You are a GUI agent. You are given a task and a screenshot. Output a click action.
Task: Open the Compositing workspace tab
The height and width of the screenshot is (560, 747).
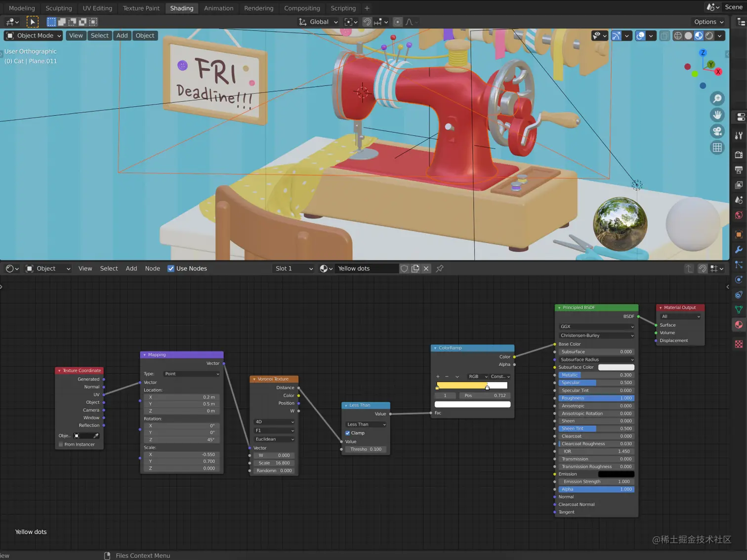pos(302,8)
